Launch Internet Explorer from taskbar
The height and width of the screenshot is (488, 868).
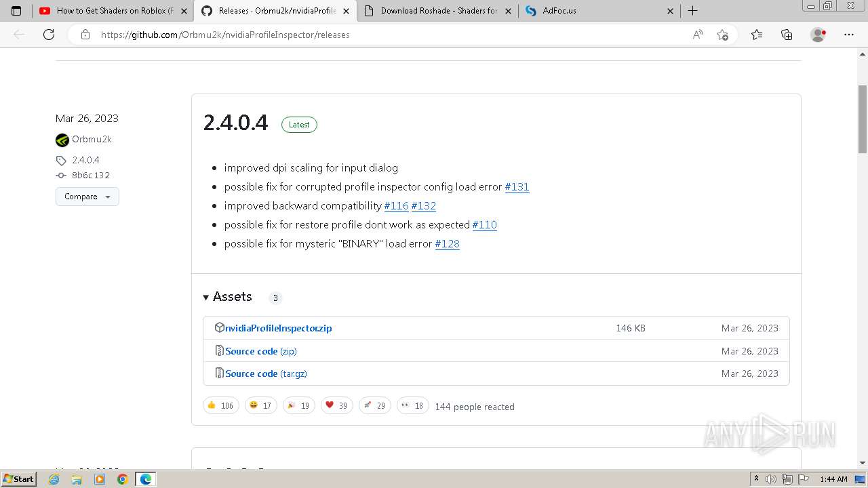pos(54,479)
